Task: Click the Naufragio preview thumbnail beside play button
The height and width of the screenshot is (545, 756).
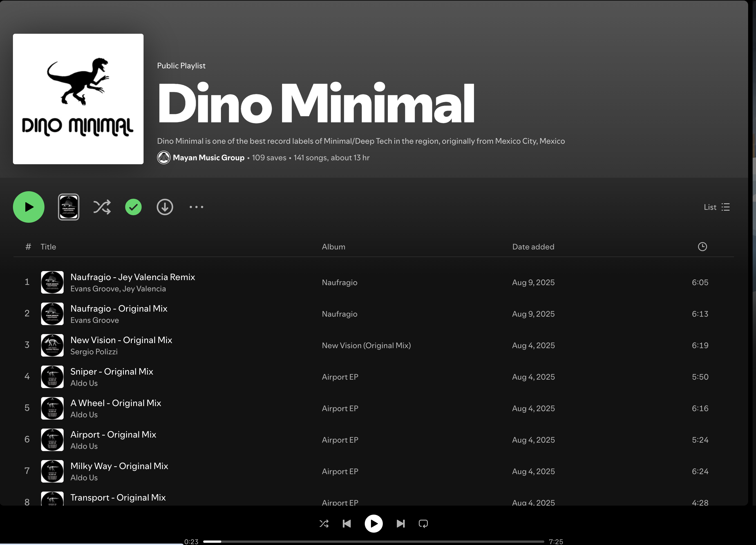Action: point(69,207)
